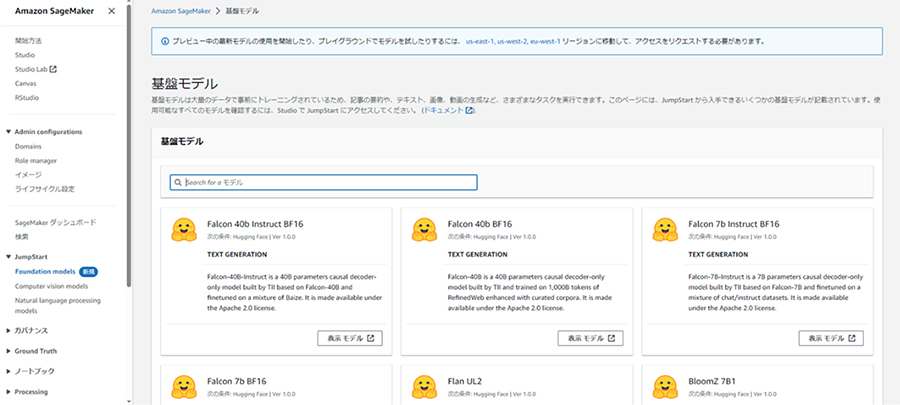This screenshot has width=900, height=405.
Task: Click the Falcon 7b Instruct BF16 title
Action: (734, 224)
